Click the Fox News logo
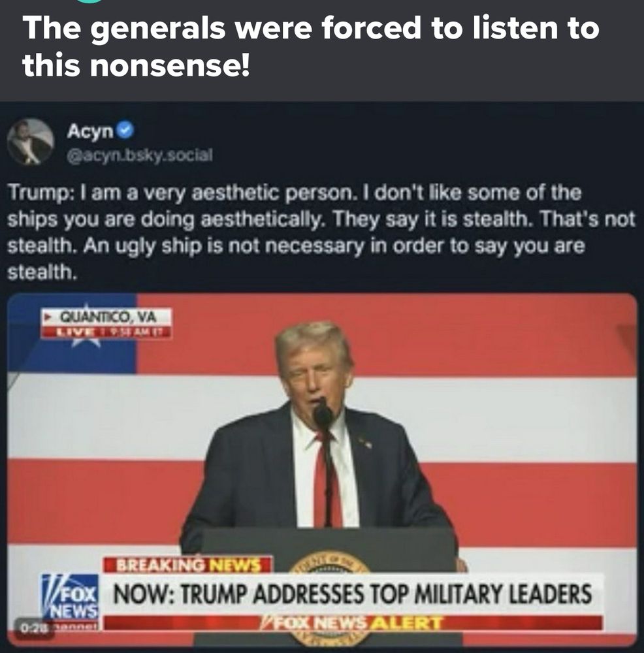This screenshot has width=644, height=653. [71, 596]
